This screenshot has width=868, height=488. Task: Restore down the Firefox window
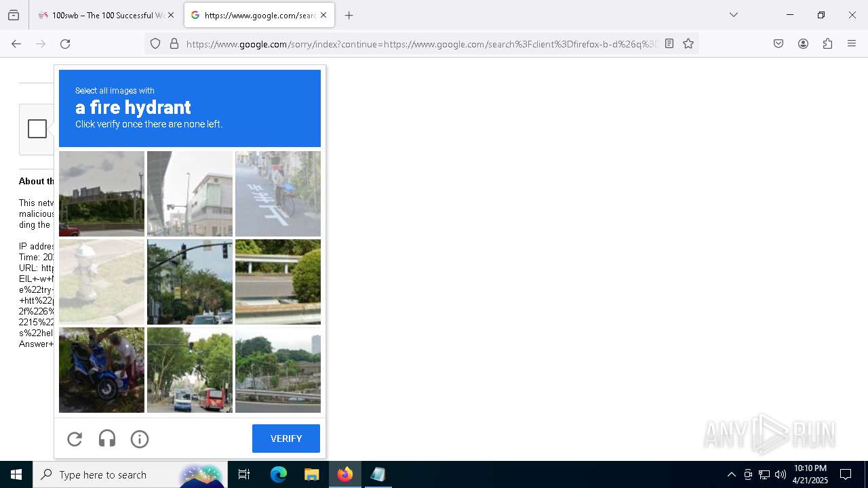(x=821, y=15)
